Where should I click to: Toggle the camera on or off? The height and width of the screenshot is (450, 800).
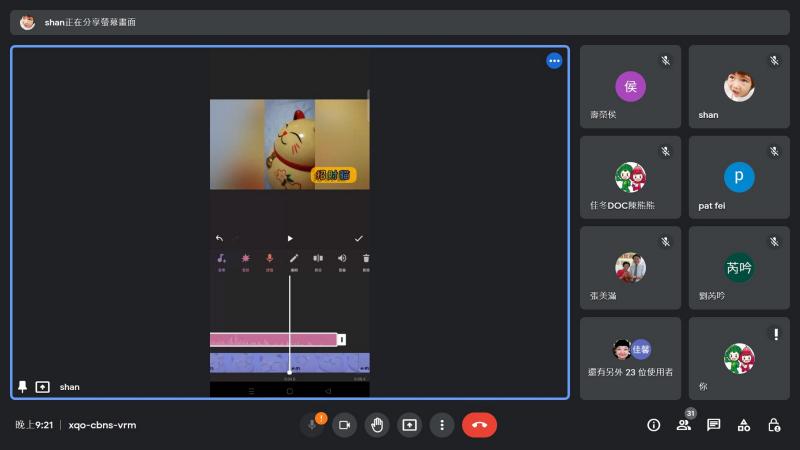[x=344, y=425]
